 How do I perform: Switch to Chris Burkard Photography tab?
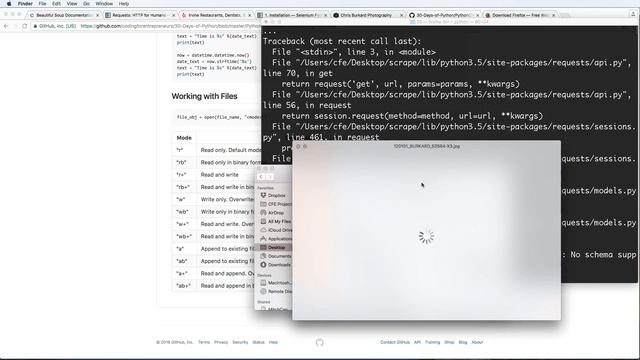pos(365,15)
